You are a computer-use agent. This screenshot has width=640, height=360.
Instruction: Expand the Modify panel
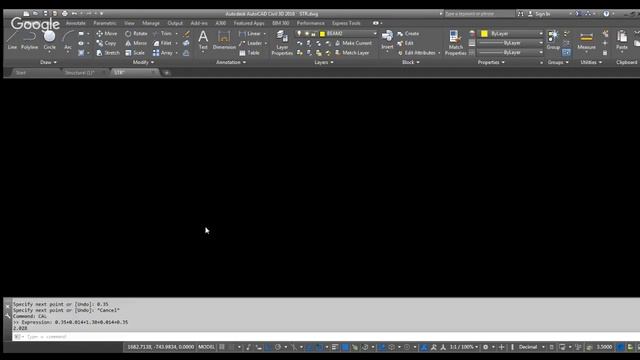(x=144, y=62)
